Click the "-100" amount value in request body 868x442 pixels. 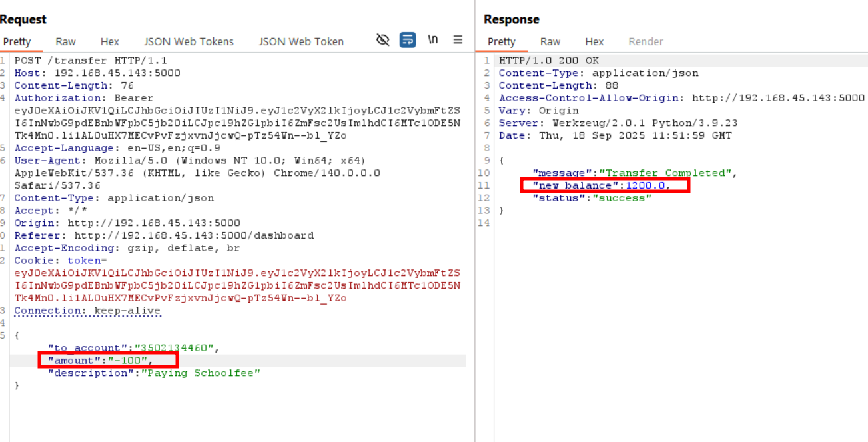pyautogui.click(x=129, y=361)
